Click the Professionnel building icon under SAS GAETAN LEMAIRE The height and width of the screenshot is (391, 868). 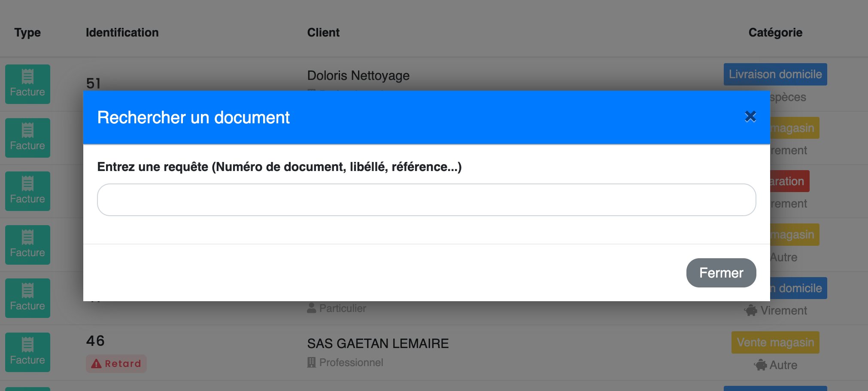[x=312, y=362]
